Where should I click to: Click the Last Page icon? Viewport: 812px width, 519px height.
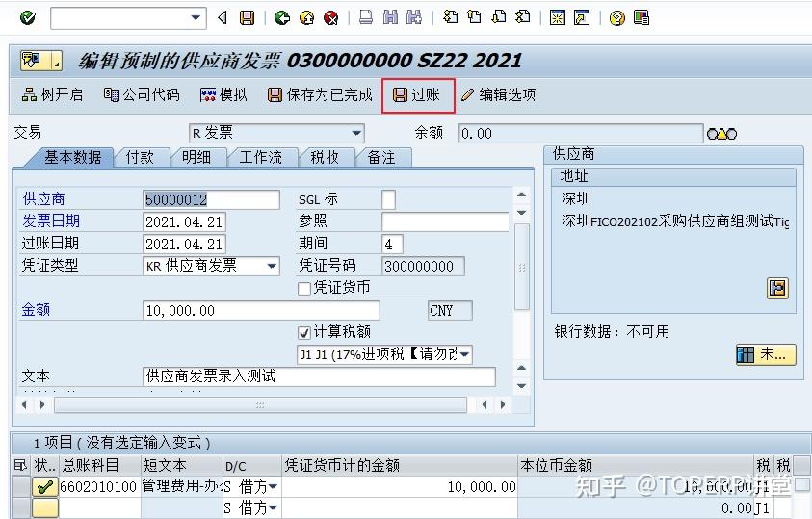[523, 17]
